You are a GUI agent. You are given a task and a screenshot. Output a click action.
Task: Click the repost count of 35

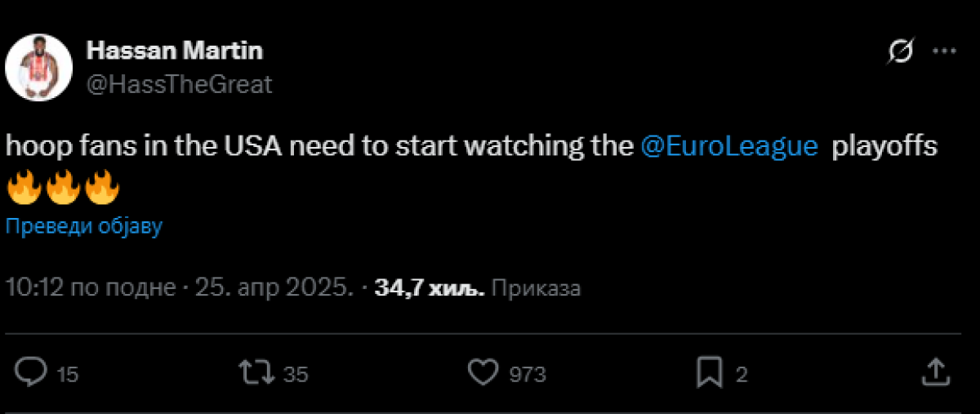click(x=296, y=375)
